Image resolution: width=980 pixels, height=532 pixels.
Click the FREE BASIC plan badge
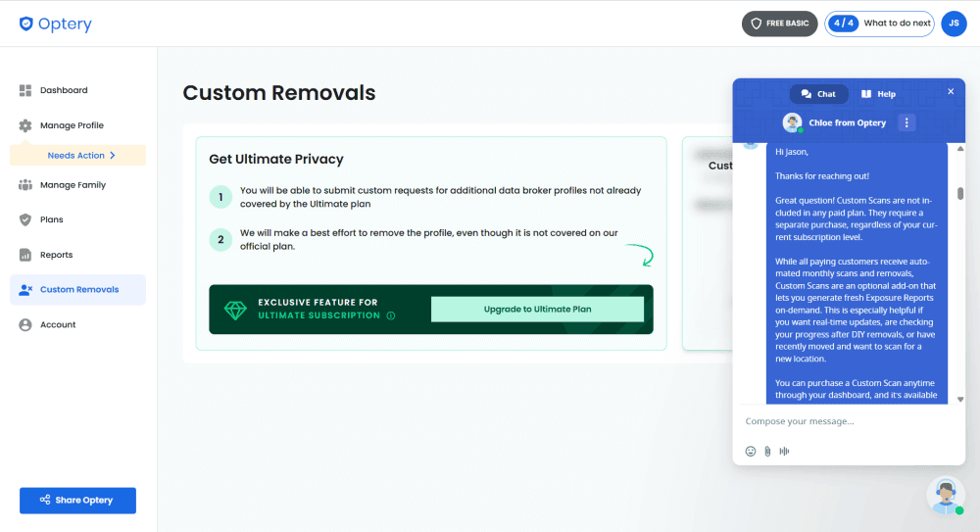779,24
